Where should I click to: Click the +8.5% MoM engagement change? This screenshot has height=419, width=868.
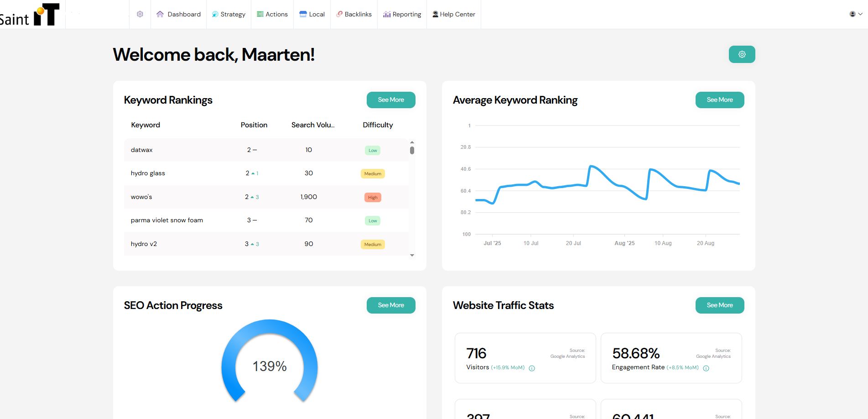tap(682, 367)
